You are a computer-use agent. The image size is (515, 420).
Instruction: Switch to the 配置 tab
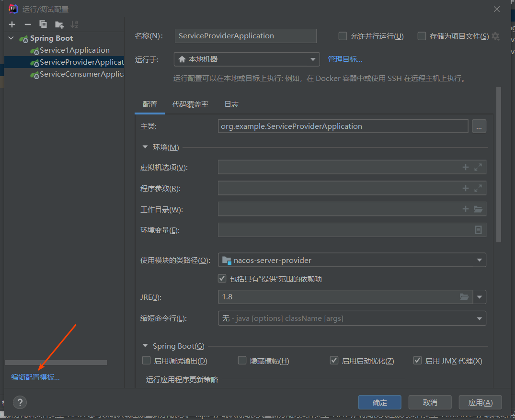click(150, 104)
